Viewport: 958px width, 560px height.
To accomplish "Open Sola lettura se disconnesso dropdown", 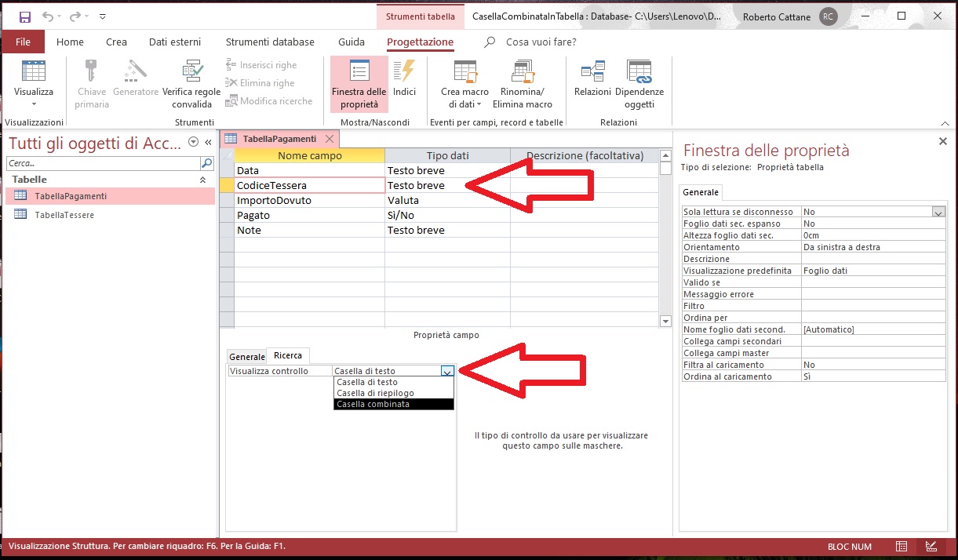I will 938,212.
